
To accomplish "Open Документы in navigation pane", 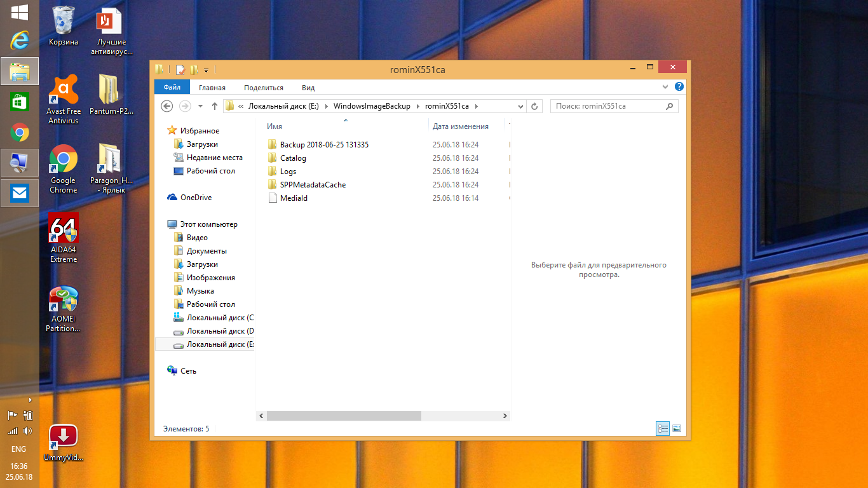I will click(207, 251).
